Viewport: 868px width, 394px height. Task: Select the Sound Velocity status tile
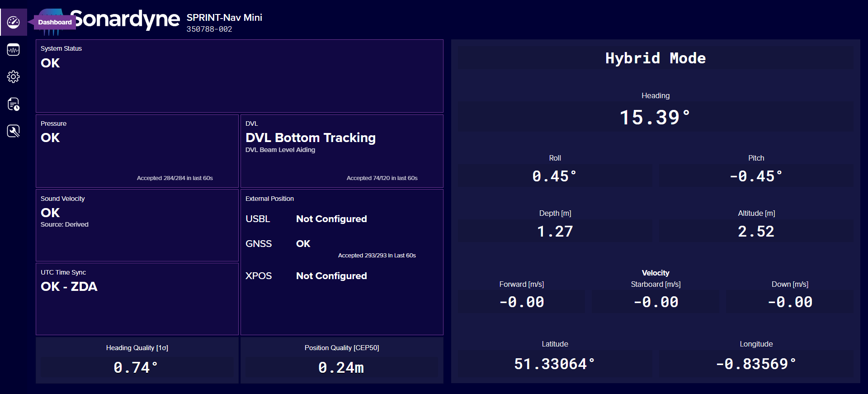[x=137, y=225]
